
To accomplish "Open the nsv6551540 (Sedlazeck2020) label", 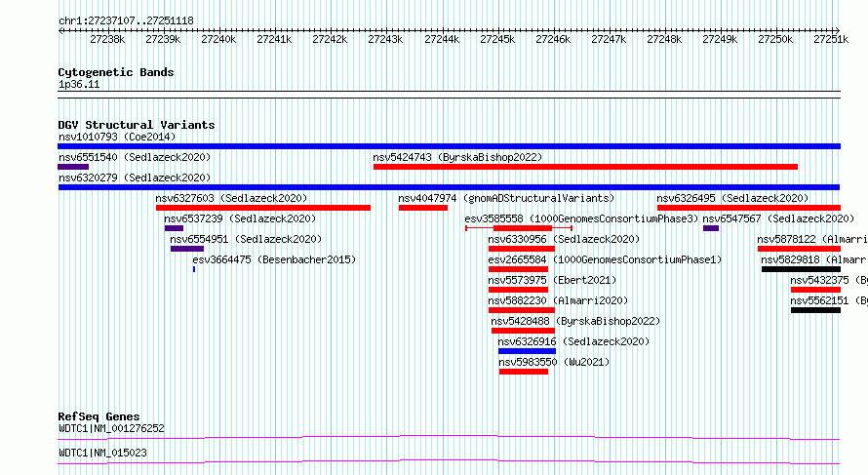I will click(135, 157).
